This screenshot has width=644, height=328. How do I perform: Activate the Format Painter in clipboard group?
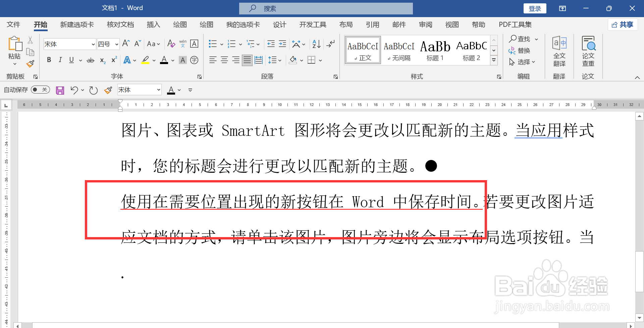[x=30, y=63]
